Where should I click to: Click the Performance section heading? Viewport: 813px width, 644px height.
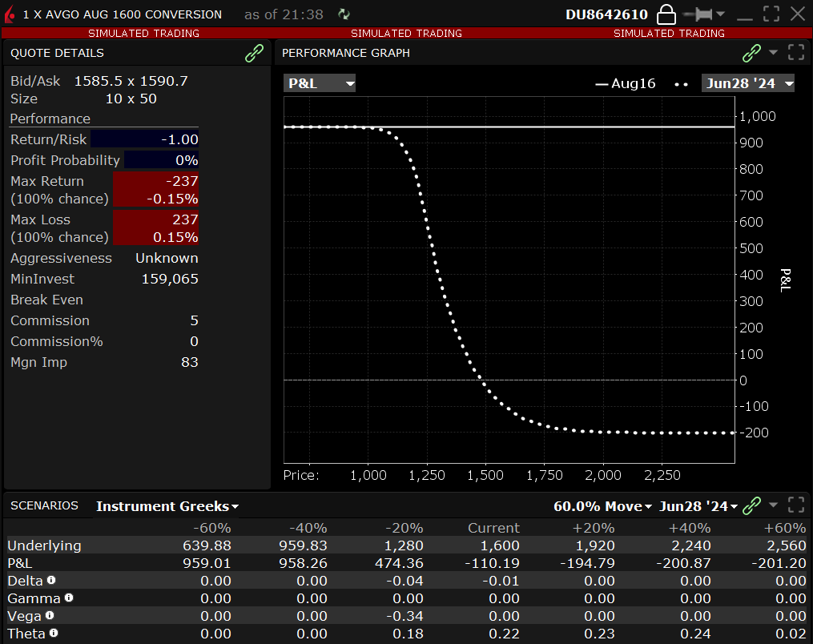(50, 119)
